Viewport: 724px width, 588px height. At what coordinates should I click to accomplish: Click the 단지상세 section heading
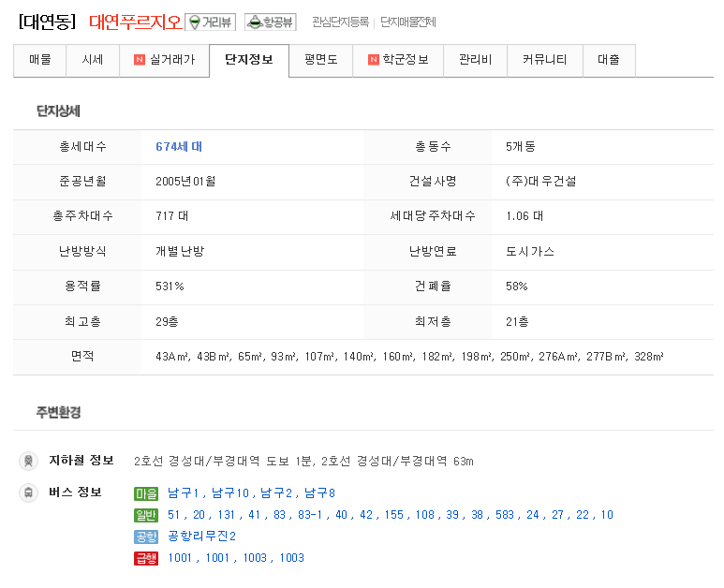pyautogui.click(x=58, y=111)
